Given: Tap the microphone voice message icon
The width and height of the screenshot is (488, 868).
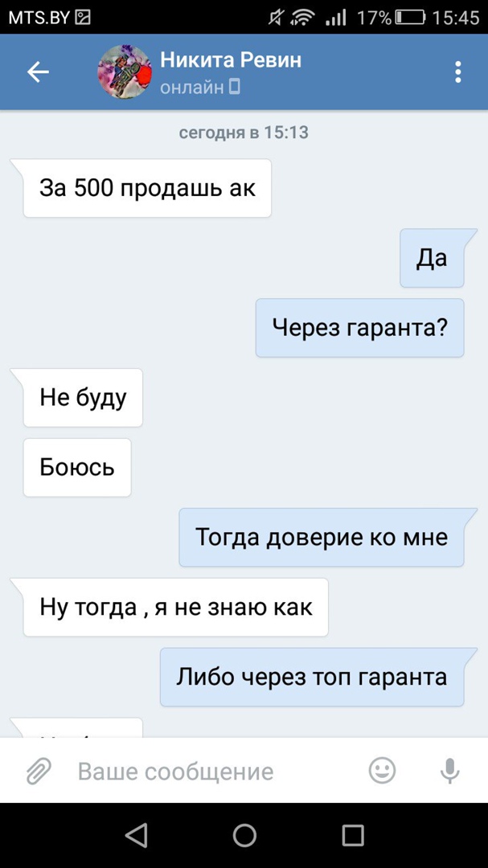Looking at the screenshot, I should (x=449, y=771).
